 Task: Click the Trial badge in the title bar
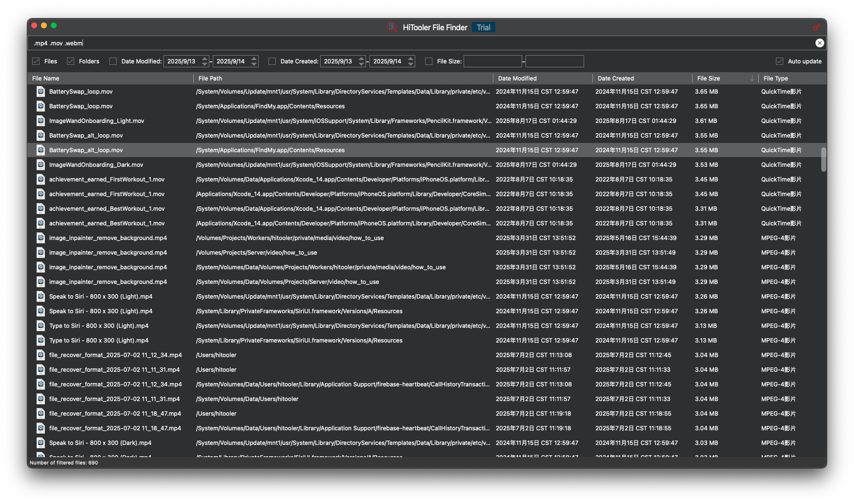point(483,27)
